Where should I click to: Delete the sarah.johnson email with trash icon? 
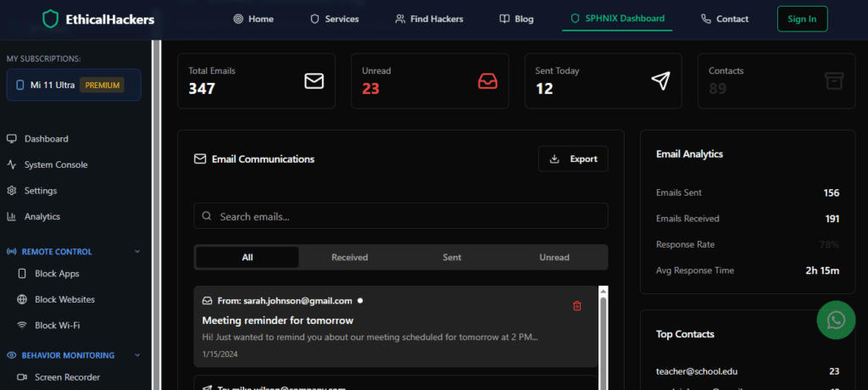pyautogui.click(x=577, y=306)
